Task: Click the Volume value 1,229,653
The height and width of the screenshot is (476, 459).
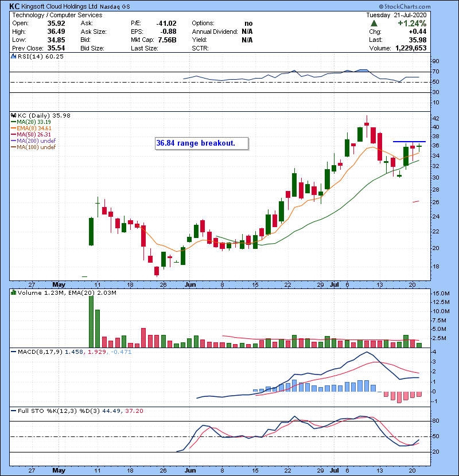Action: 411,48
